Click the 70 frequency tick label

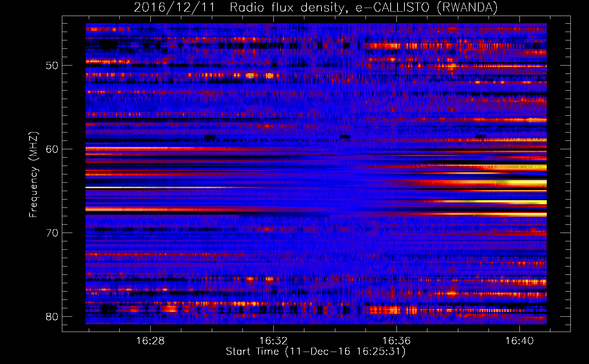[52, 233]
